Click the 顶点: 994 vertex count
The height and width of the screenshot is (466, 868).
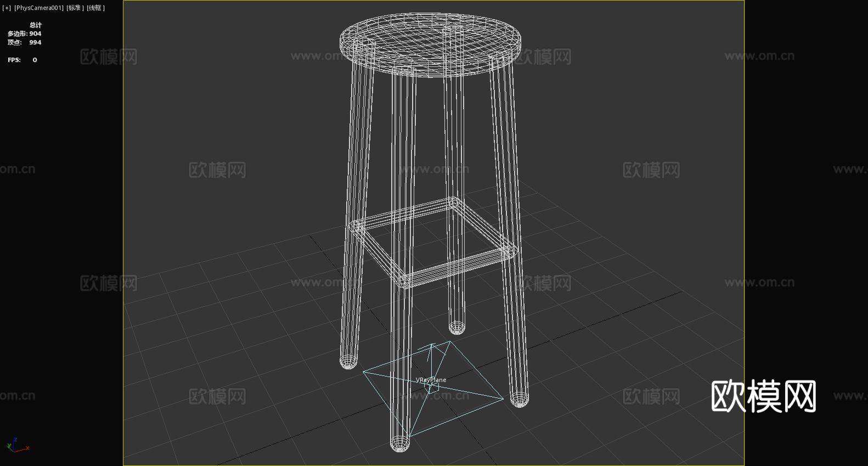point(24,42)
